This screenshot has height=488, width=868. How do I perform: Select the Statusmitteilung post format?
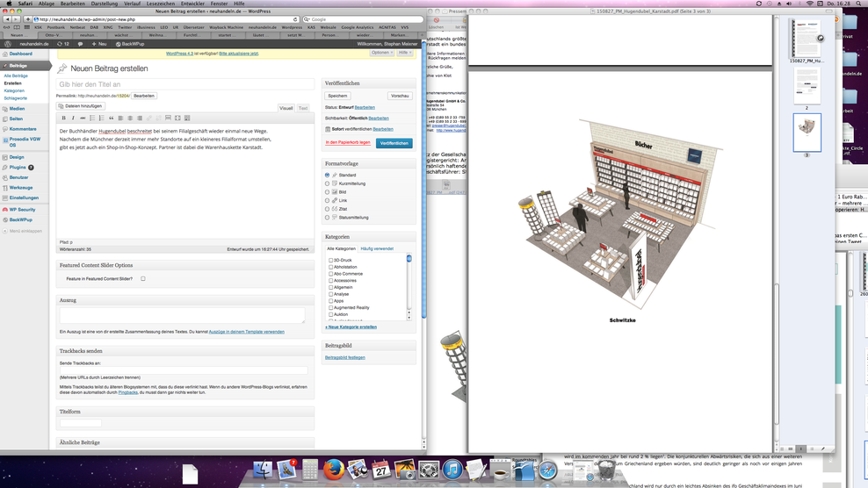click(327, 218)
